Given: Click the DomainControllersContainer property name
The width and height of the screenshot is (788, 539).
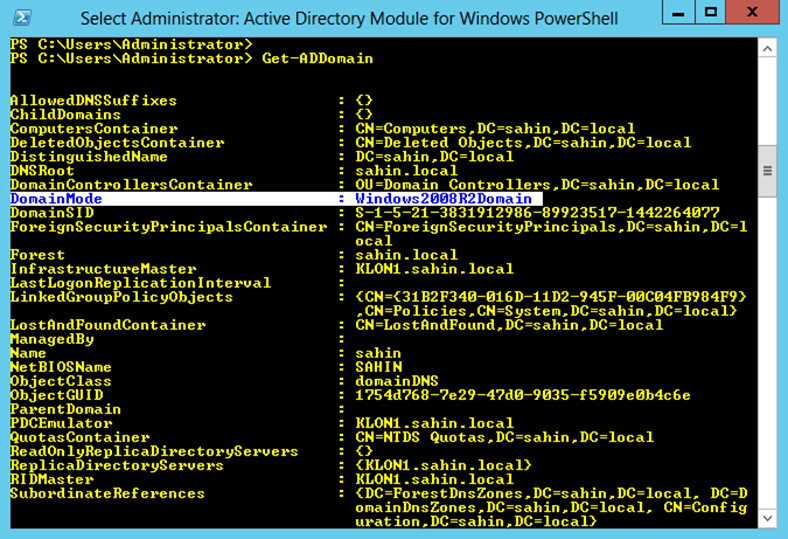Looking at the screenshot, I should tap(131, 185).
